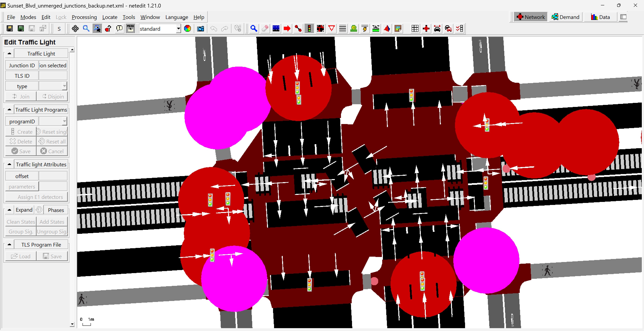Open the Window menu
This screenshot has height=331, width=644.
coord(150,17)
